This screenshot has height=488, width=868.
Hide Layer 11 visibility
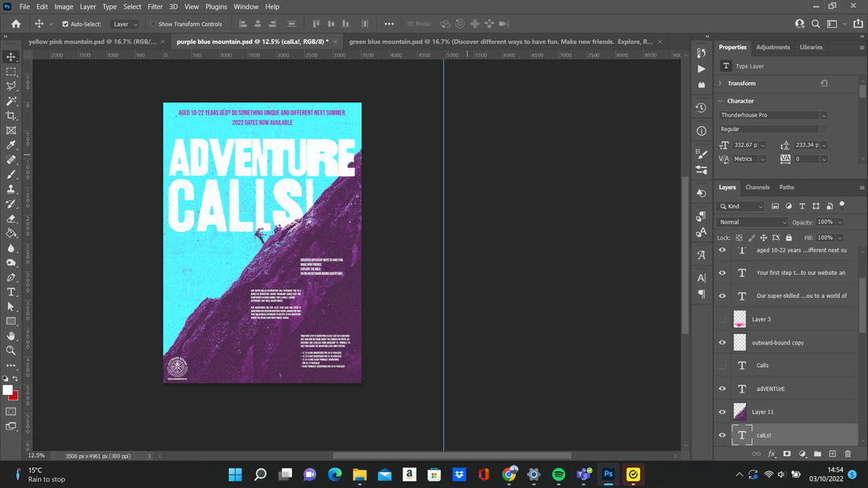(x=722, y=412)
